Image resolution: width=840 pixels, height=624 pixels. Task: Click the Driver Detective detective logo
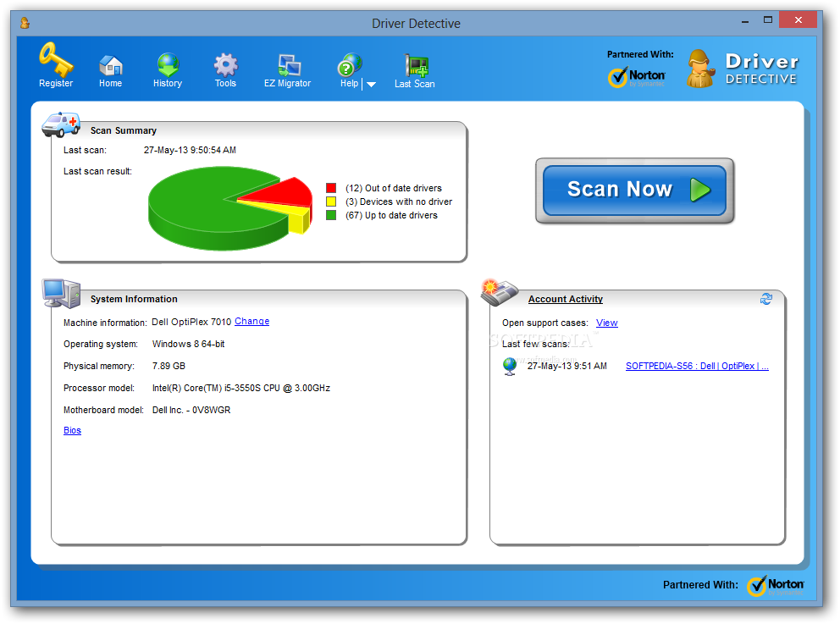[x=701, y=69]
